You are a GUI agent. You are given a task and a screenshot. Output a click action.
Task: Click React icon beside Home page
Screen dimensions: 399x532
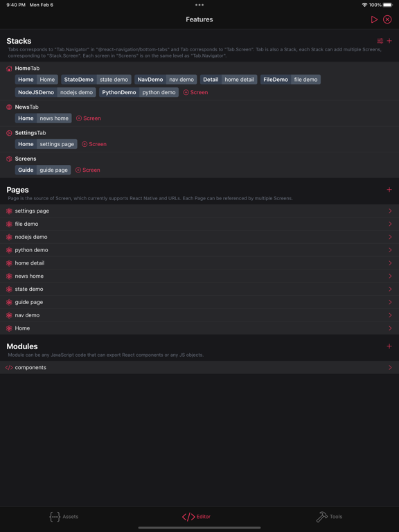point(9,328)
